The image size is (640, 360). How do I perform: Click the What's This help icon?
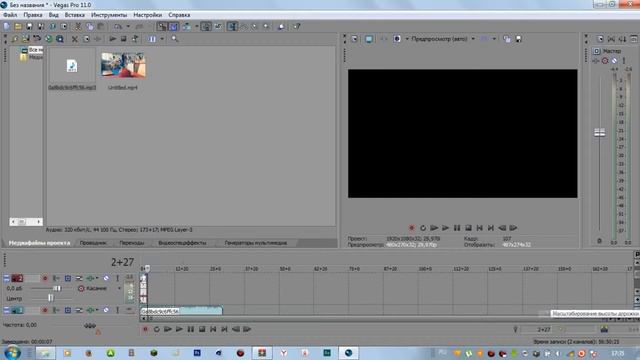[297, 27]
